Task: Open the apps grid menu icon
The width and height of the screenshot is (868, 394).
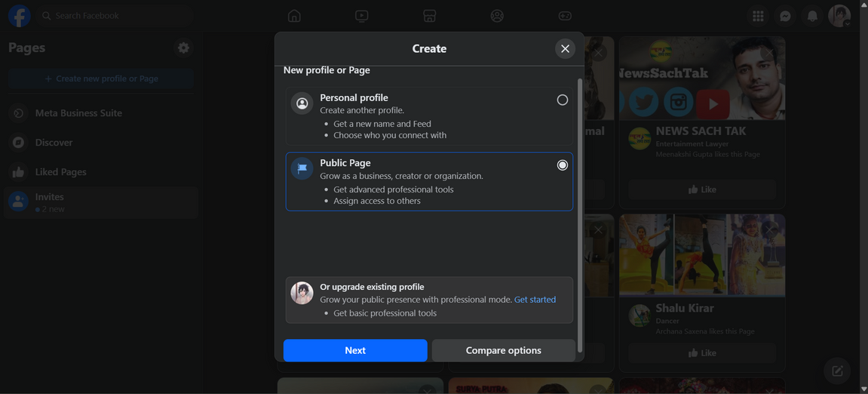Action: point(758,16)
